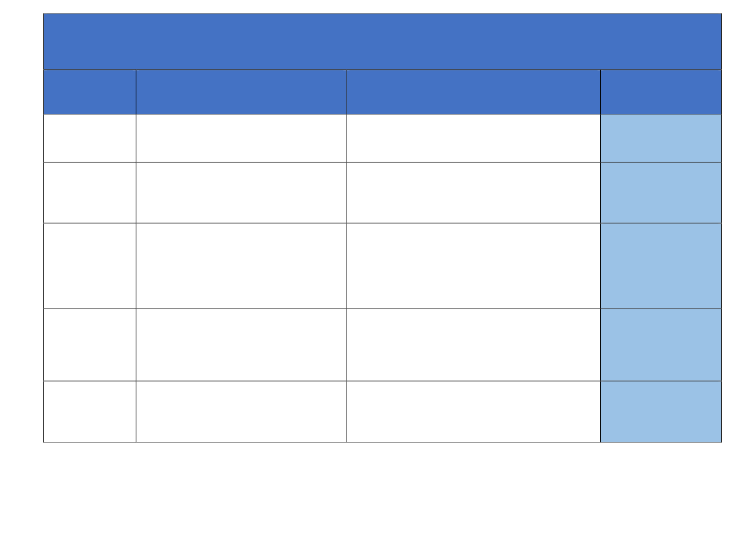The height and width of the screenshot is (535, 756).
Task: Select the last column's dark blue header cell
Action: click(x=660, y=92)
